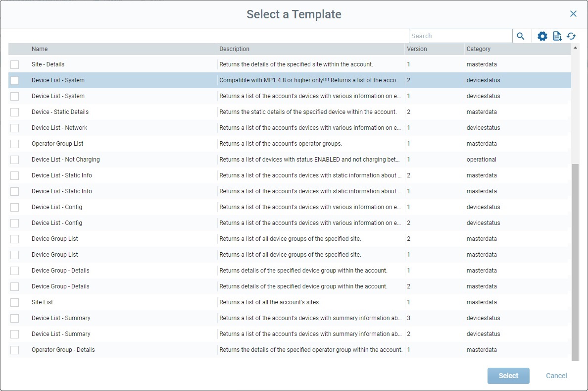Open table settings via gear icon

(542, 36)
